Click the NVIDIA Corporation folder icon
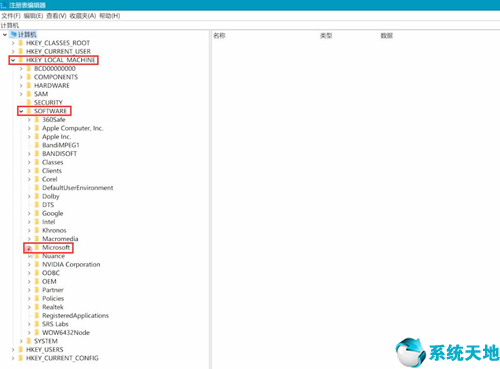 point(37,264)
